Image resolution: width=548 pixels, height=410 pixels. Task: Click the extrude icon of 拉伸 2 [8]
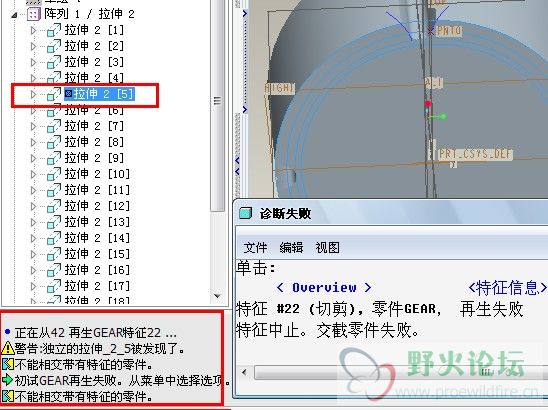coord(54,142)
